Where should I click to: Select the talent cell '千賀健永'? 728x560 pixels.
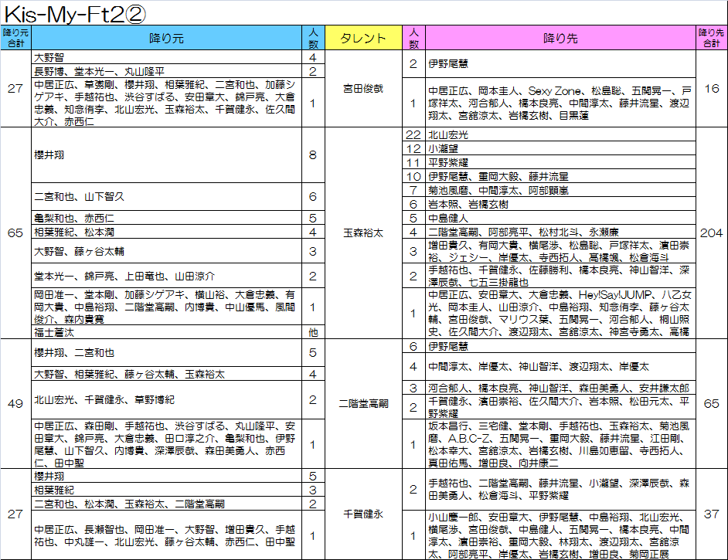click(363, 514)
